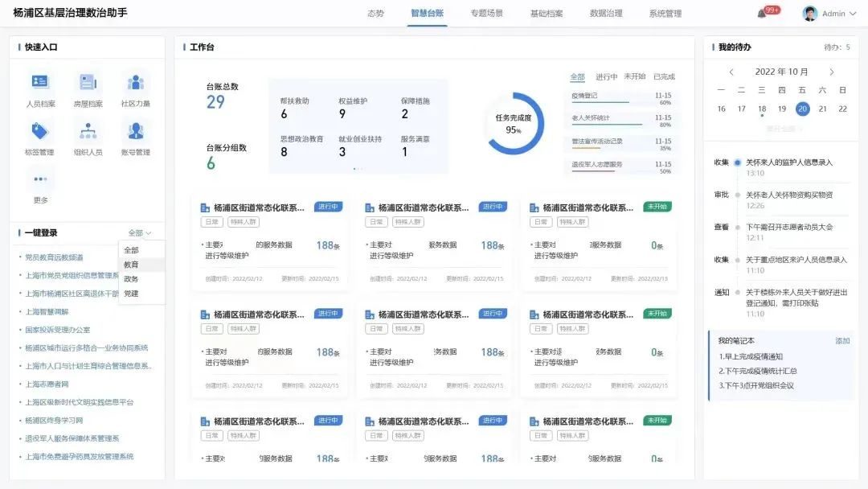Select date 18 in the calendar
868x489 pixels.
(x=762, y=109)
